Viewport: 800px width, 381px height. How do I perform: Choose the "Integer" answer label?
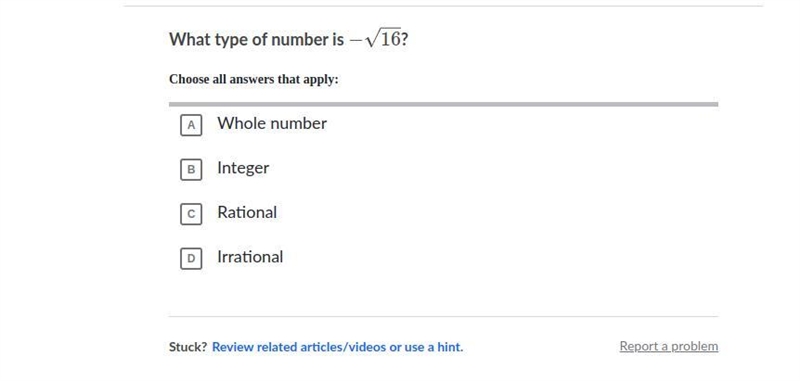pos(243,168)
